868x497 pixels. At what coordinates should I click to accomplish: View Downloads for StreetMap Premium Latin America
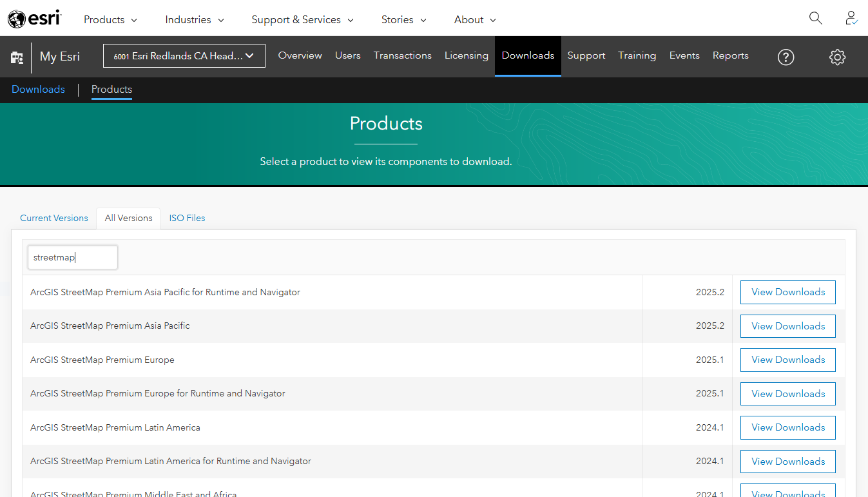click(788, 427)
